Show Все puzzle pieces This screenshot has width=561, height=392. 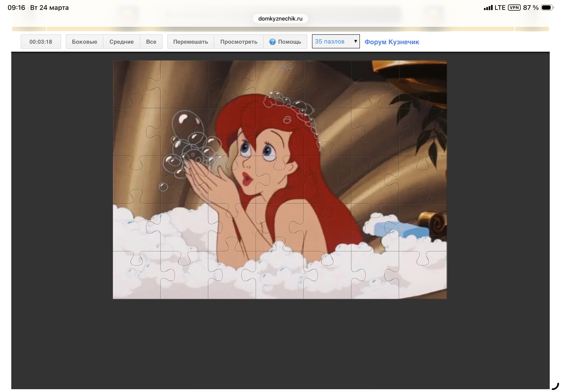tap(151, 42)
